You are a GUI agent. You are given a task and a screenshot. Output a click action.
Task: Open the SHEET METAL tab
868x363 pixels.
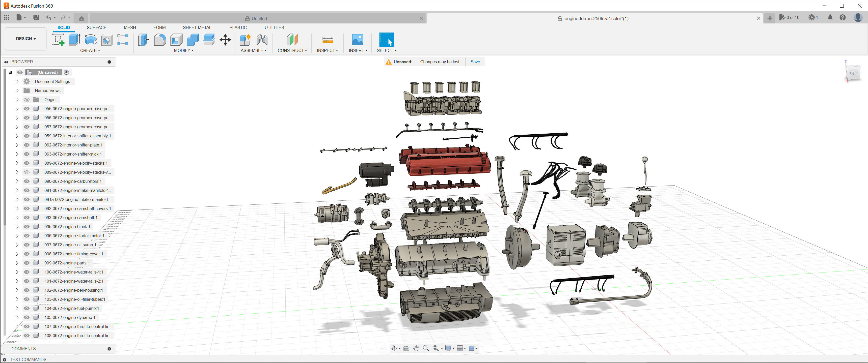click(x=197, y=28)
